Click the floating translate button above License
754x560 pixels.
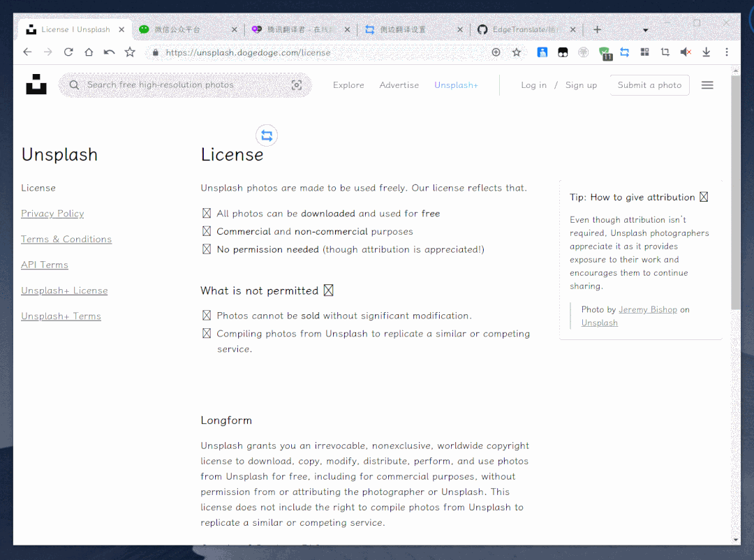point(267,135)
